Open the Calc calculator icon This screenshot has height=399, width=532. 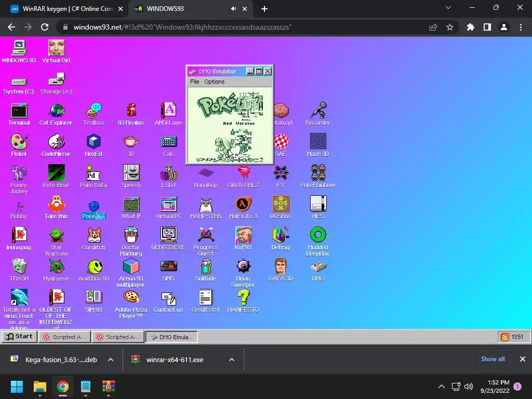coord(168,145)
